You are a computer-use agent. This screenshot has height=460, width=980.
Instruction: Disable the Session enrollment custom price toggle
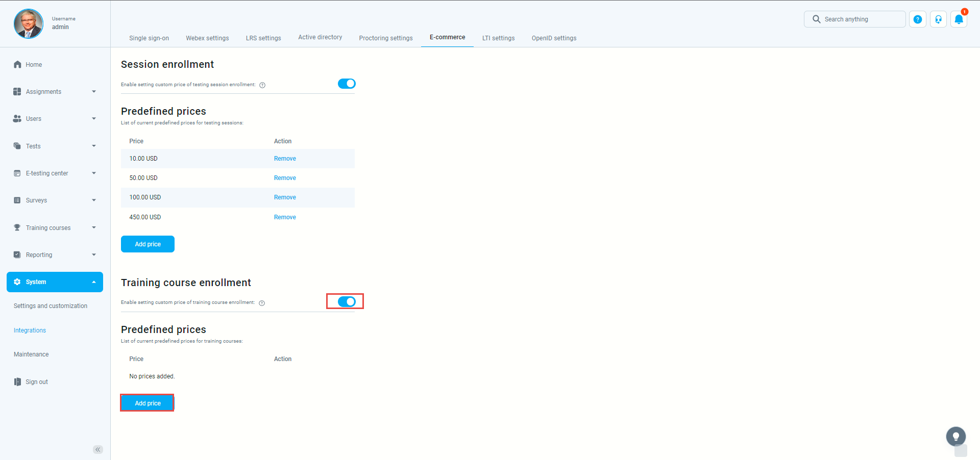pos(347,84)
